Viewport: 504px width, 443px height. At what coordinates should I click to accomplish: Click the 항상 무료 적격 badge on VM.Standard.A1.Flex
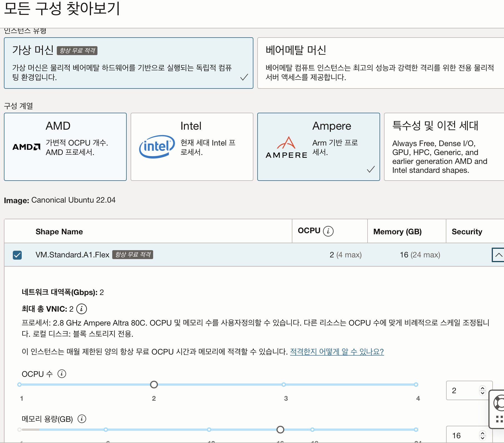pyautogui.click(x=133, y=255)
